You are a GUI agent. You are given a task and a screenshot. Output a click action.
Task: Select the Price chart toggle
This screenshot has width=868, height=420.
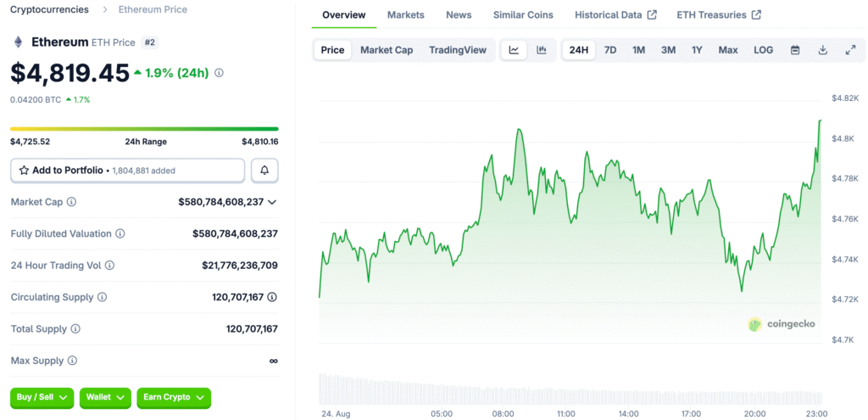click(332, 50)
